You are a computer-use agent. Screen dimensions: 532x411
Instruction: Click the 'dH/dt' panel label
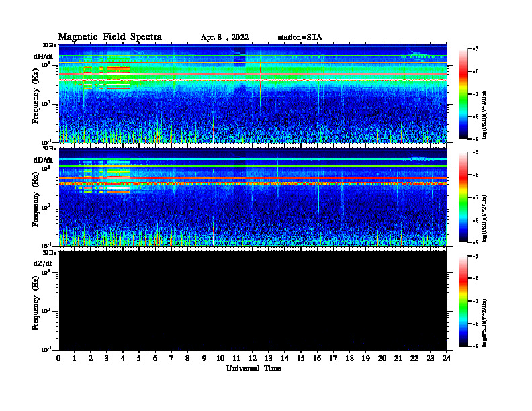click(x=43, y=56)
